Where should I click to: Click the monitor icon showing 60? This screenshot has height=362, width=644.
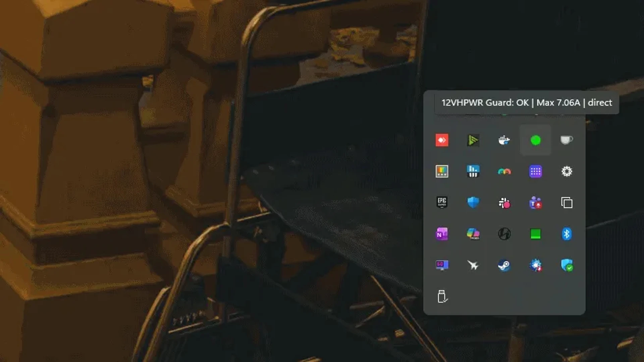click(442, 265)
